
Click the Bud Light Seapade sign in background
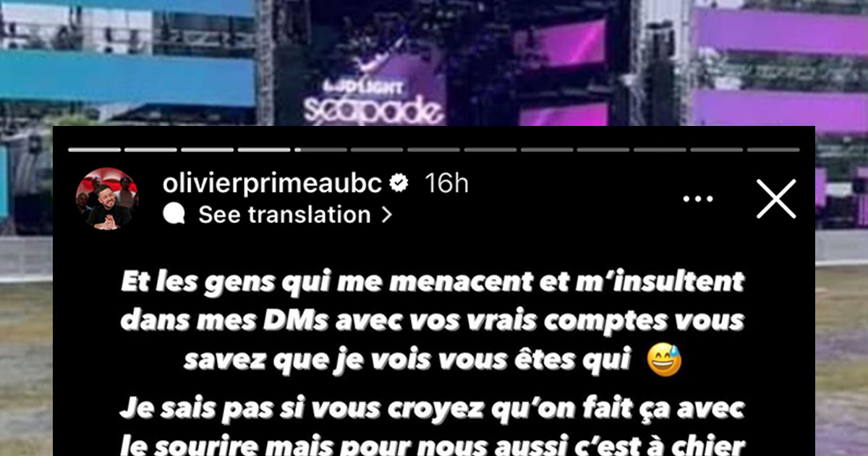pos(372,103)
